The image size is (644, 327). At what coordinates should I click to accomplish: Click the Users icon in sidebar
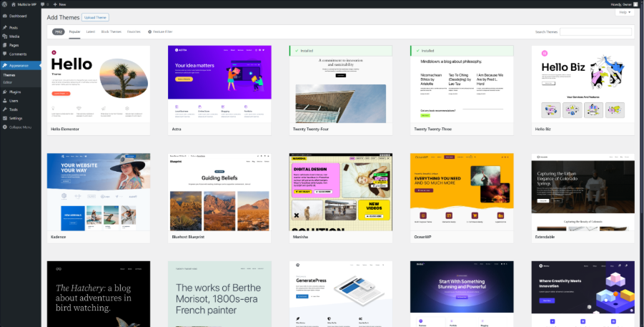pos(4,101)
